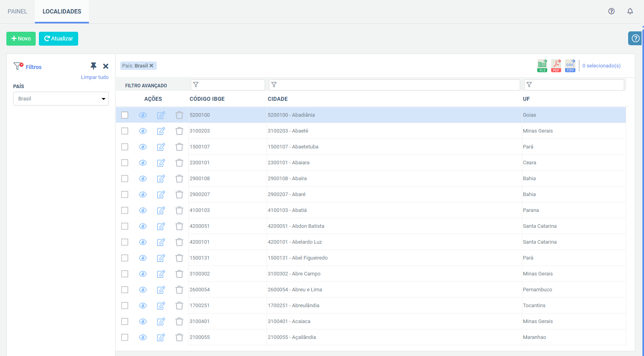Tick the Açailândia row checkbox
The width and height of the screenshot is (644, 356).
125,337
